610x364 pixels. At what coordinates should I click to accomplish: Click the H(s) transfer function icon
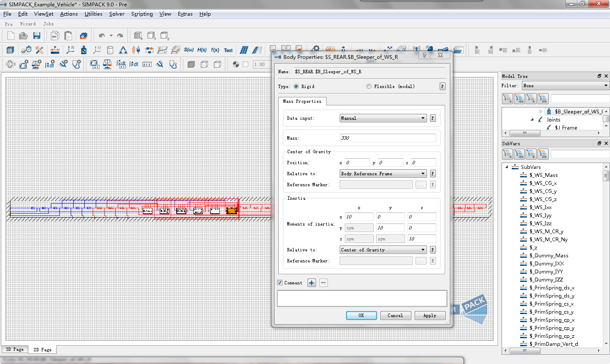[202, 50]
